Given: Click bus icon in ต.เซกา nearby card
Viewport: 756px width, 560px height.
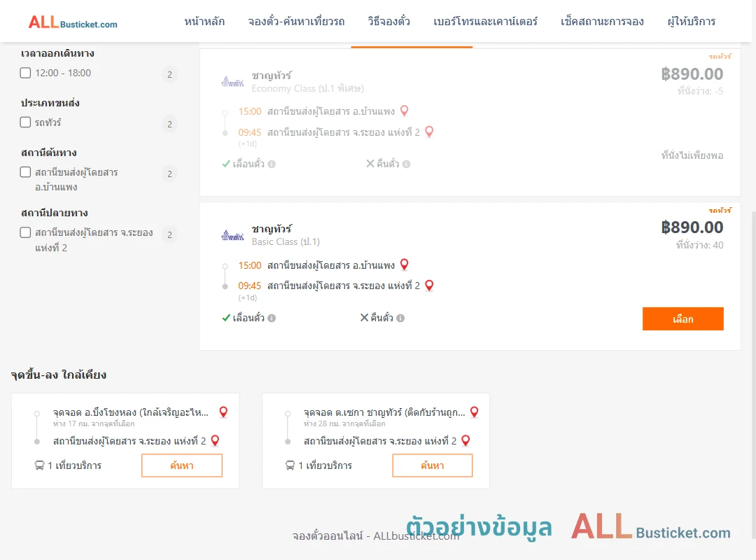Looking at the screenshot, I should pyautogui.click(x=290, y=465).
